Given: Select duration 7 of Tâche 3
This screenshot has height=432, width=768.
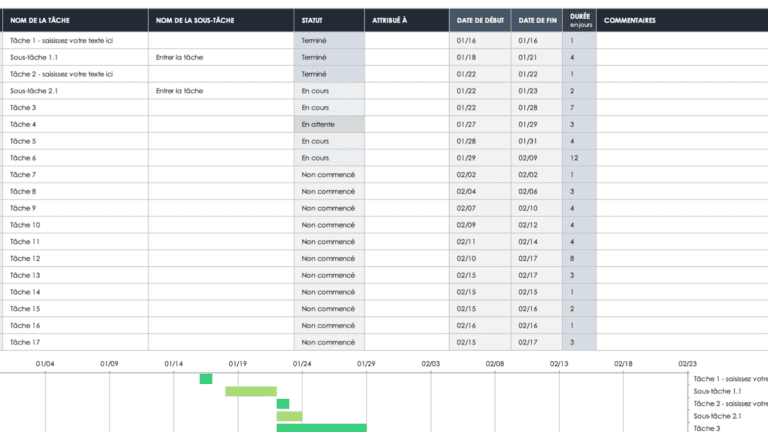Looking at the screenshot, I should [x=579, y=107].
